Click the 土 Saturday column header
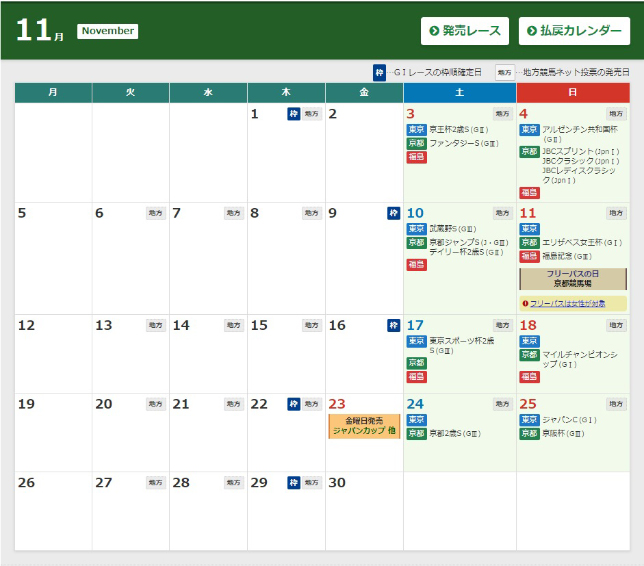 click(x=459, y=92)
